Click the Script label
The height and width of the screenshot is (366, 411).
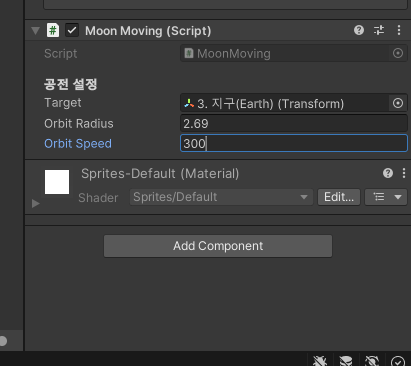(x=61, y=54)
